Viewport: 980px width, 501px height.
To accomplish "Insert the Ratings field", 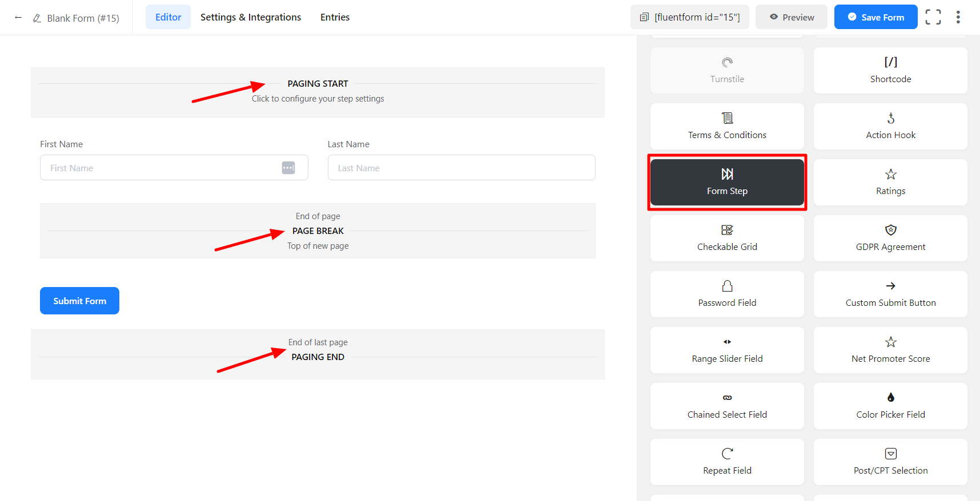I will (890, 183).
